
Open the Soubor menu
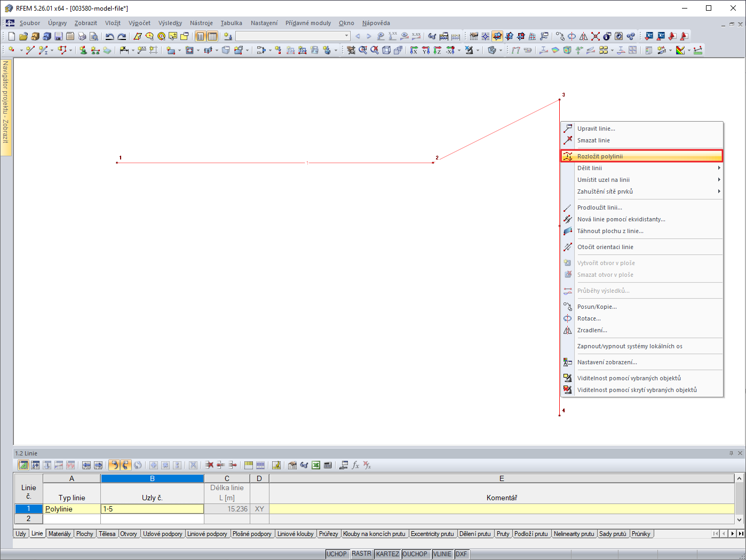tap(30, 23)
